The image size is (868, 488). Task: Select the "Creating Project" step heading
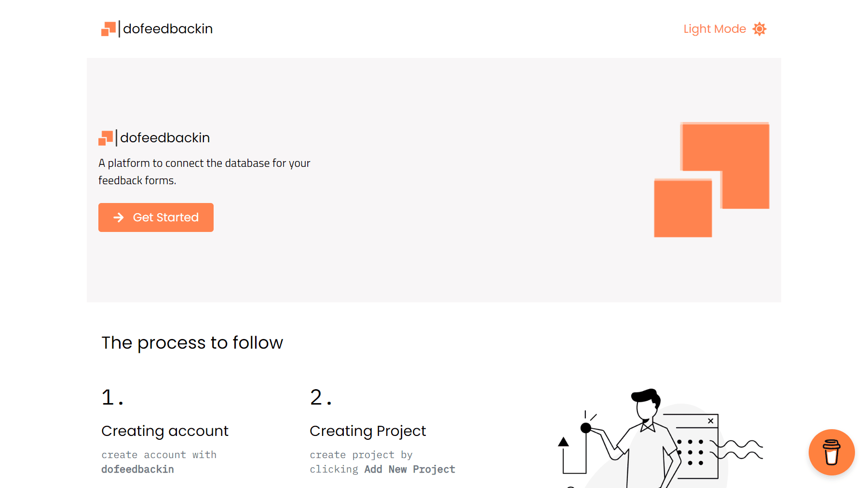click(368, 431)
